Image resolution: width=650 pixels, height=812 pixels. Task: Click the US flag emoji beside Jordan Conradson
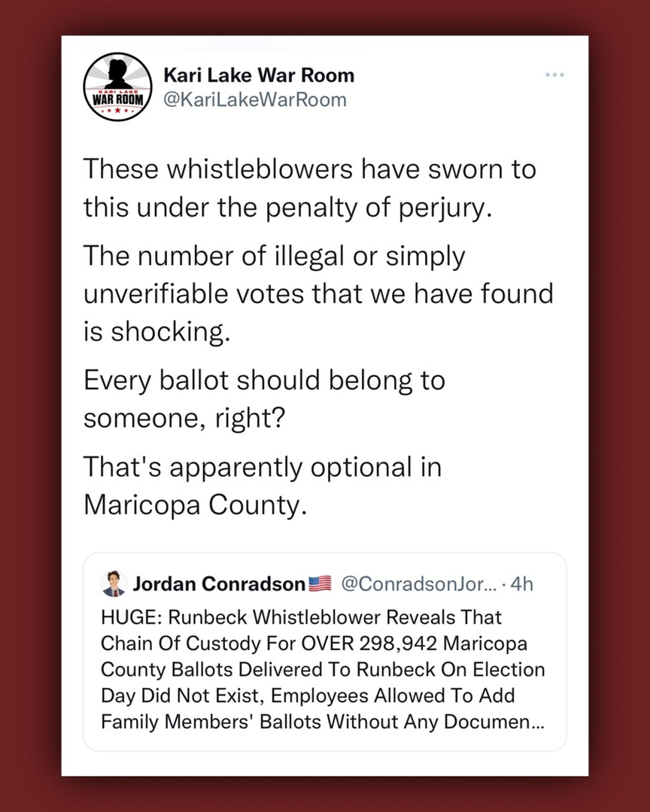tap(320, 583)
